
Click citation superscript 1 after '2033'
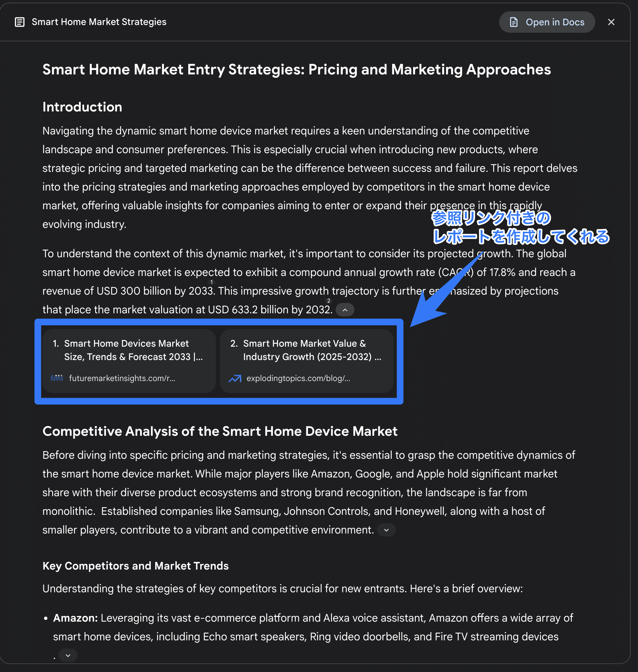[x=212, y=282]
